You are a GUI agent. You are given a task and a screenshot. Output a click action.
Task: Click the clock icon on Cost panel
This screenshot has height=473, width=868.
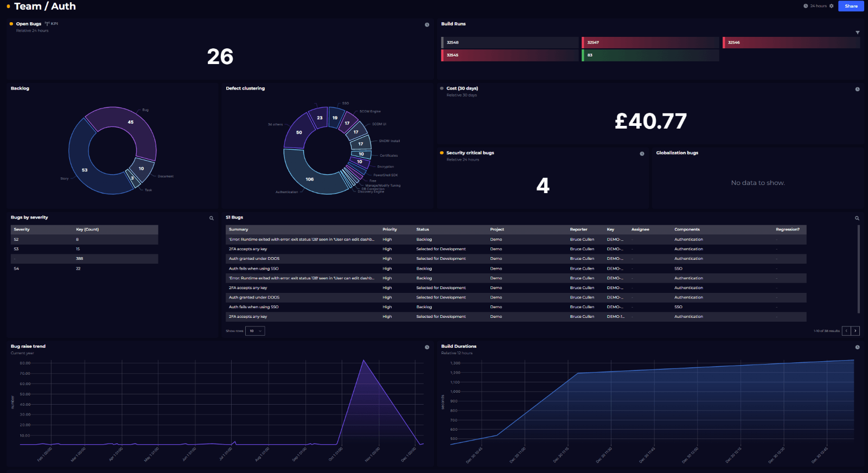[857, 90]
